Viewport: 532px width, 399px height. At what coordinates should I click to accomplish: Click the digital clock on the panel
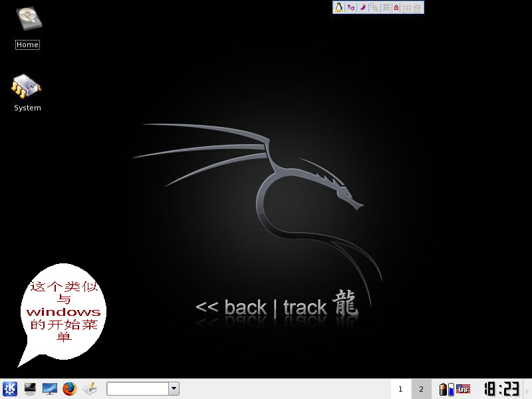(501, 389)
